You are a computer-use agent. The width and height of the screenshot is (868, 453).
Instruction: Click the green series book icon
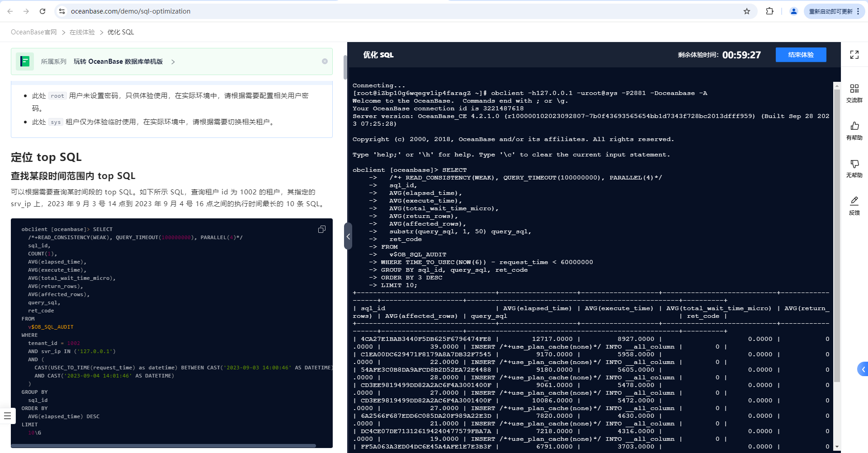point(25,61)
